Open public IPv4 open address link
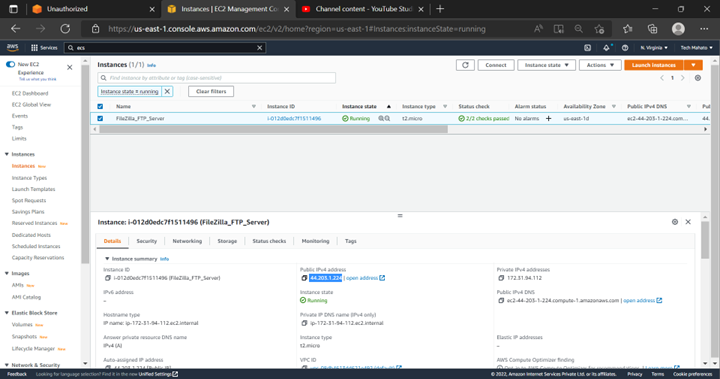The image size is (720, 379). click(x=366, y=278)
